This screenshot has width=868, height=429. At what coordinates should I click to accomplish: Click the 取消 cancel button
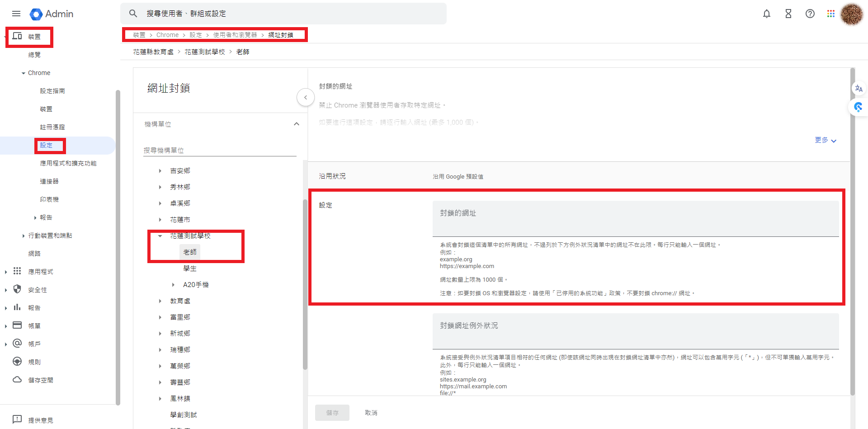[371, 413]
